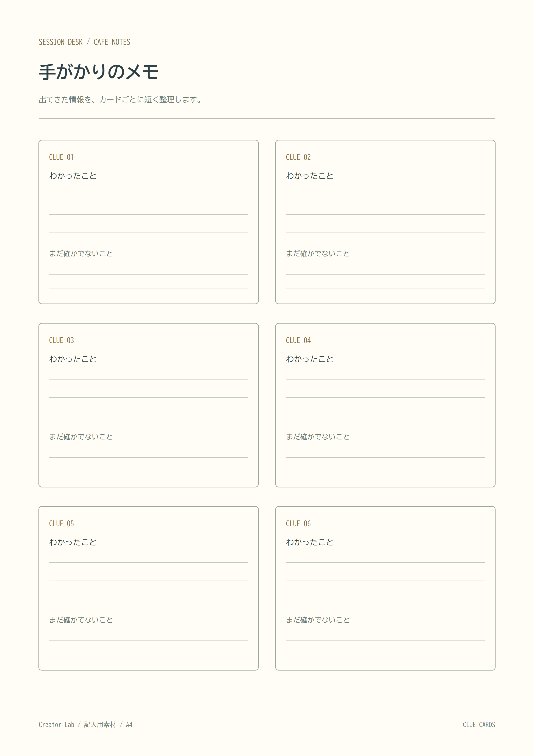Click the title '手がかりのメモ'
This screenshot has height=756, width=534.
[99, 72]
